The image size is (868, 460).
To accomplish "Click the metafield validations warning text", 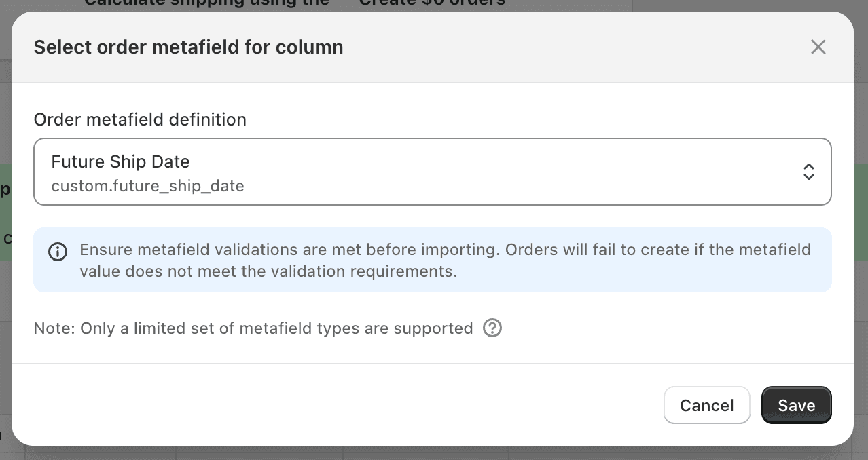I will (445, 260).
